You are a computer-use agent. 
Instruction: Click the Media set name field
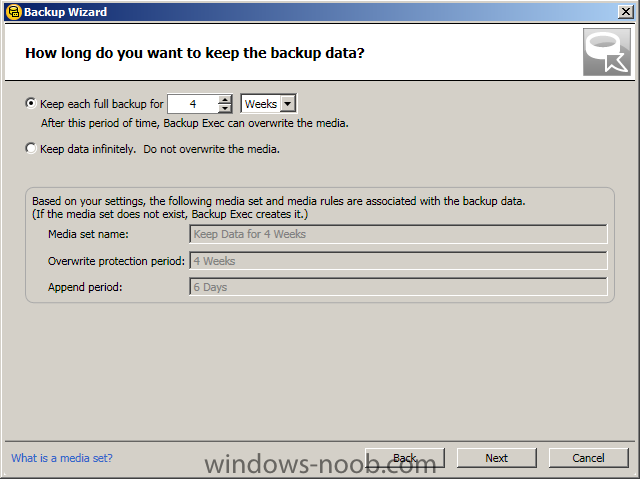[398, 234]
